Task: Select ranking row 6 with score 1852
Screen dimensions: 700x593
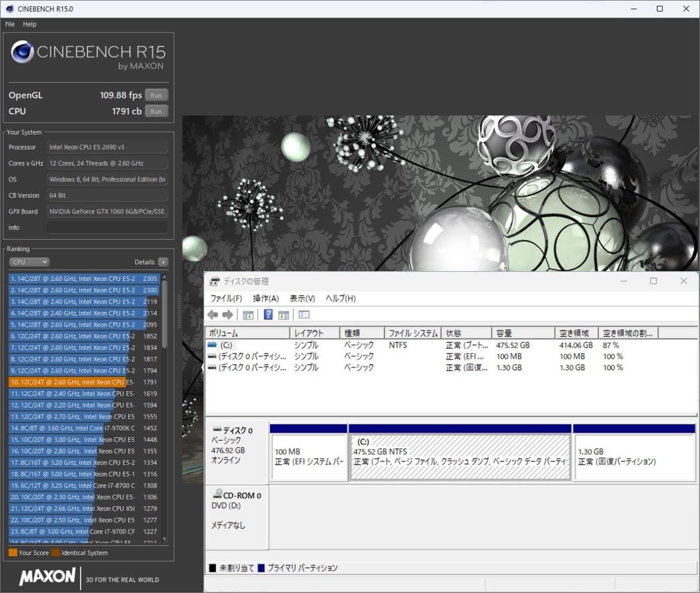Action: click(84, 336)
